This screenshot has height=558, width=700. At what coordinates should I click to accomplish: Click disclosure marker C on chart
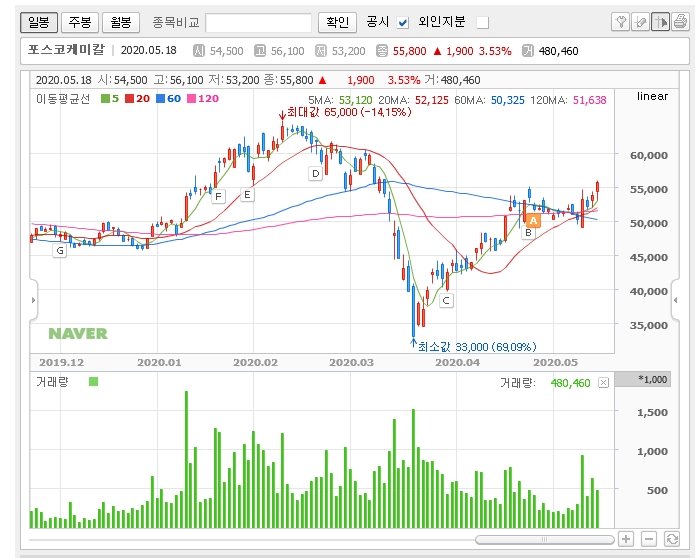[x=446, y=301]
